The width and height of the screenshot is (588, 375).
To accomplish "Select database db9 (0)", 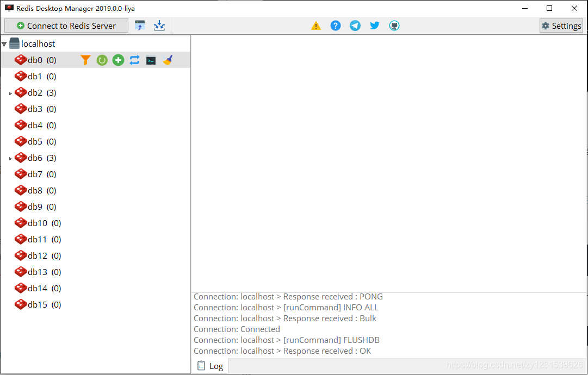I will pos(42,207).
